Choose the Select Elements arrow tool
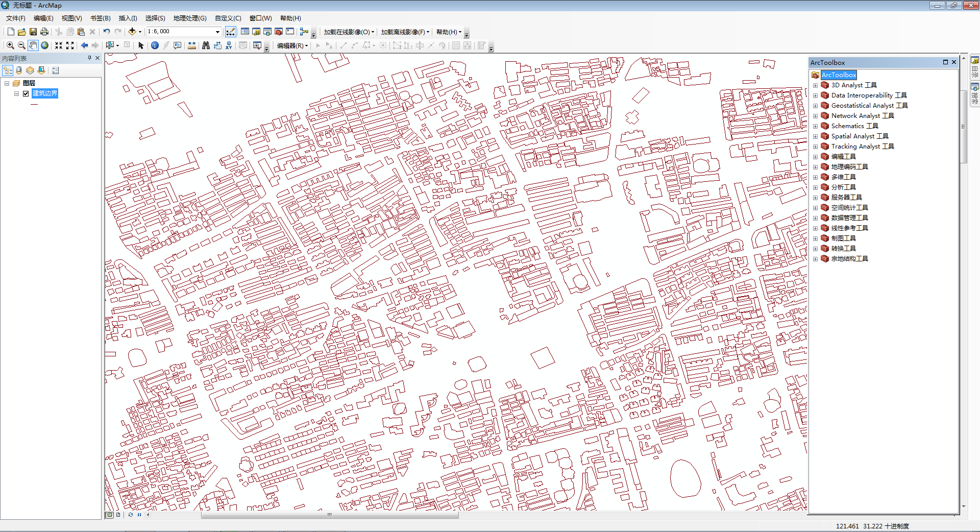The image size is (980, 532). coord(141,45)
